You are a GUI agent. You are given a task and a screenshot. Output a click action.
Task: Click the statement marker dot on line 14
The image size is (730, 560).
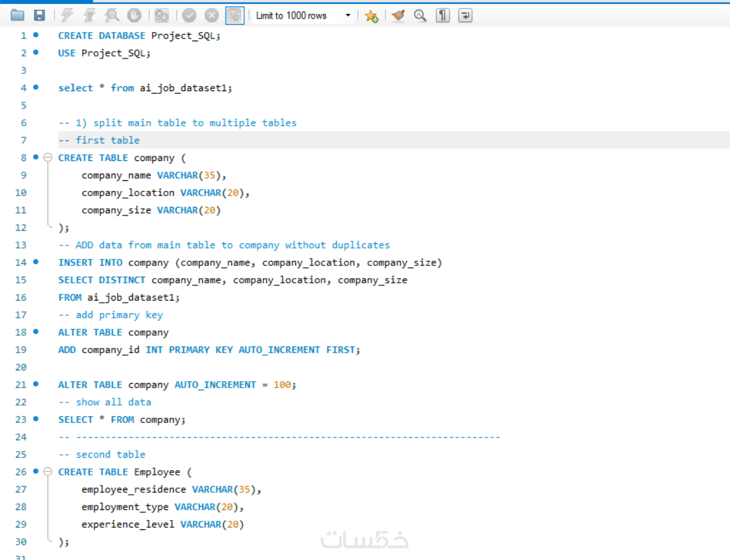point(36,262)
